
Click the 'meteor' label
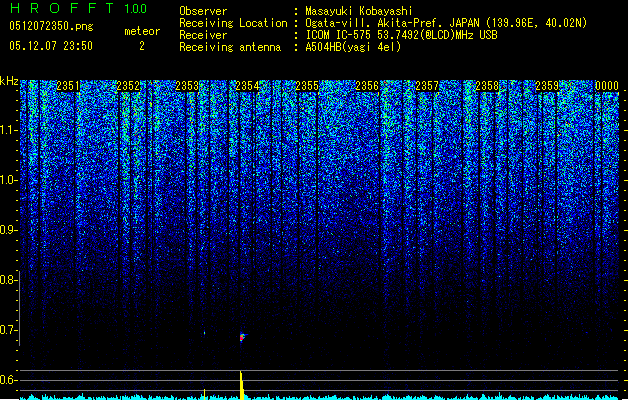142,31
